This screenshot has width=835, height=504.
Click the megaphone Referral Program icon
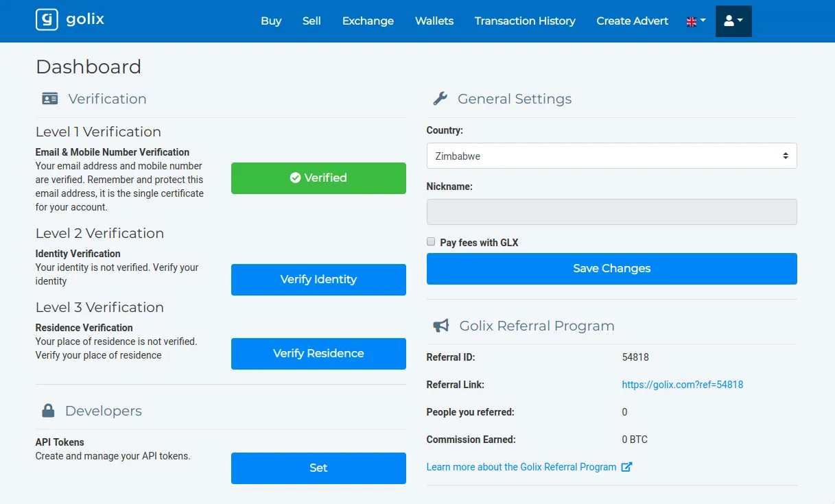441,326
